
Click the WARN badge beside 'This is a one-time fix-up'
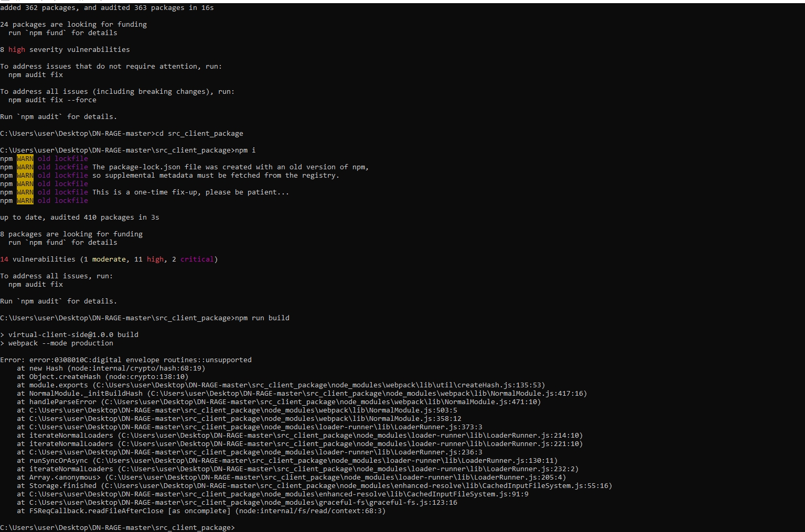click(25, 192)
